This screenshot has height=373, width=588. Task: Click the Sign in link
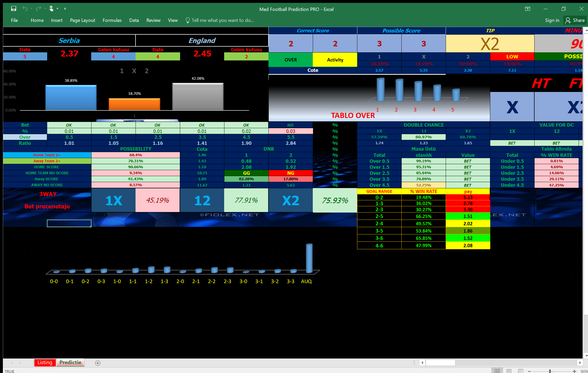(552, 20)
